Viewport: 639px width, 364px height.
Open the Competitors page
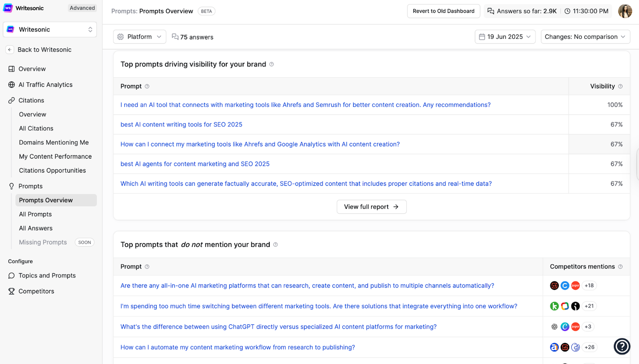coord(36,291)
